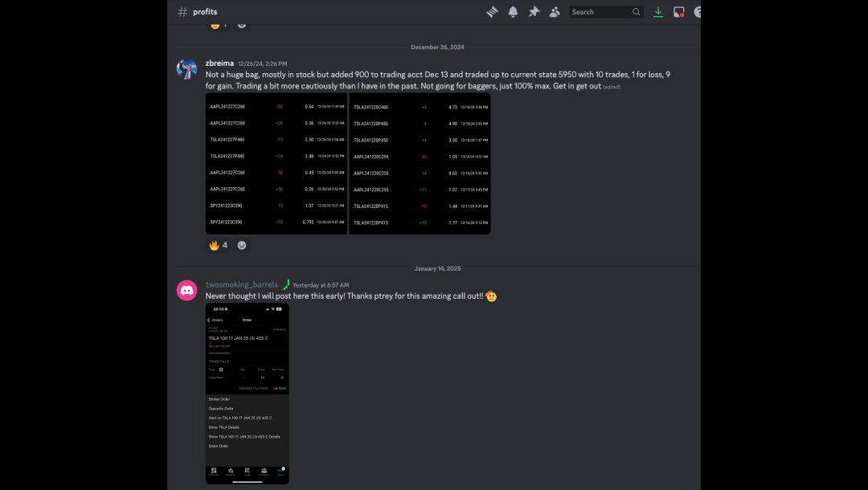Open right trade list image with TSLA241220C460
This screenshot has height=490, width=868.
(420, 164)
